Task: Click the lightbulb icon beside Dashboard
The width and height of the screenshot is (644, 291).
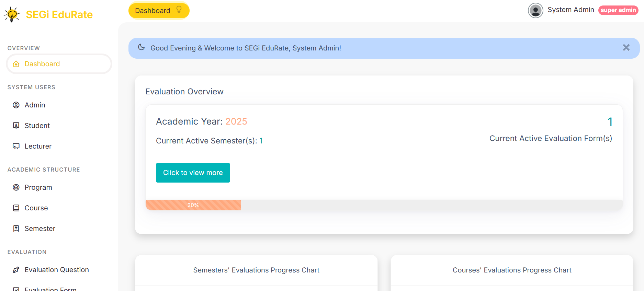Action: [179, 10]
